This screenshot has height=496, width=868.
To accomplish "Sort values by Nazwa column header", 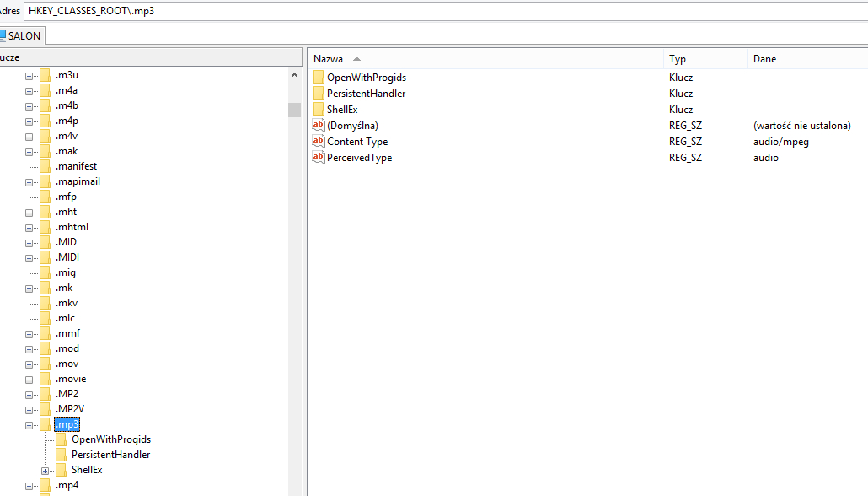I will pos(485,59).
